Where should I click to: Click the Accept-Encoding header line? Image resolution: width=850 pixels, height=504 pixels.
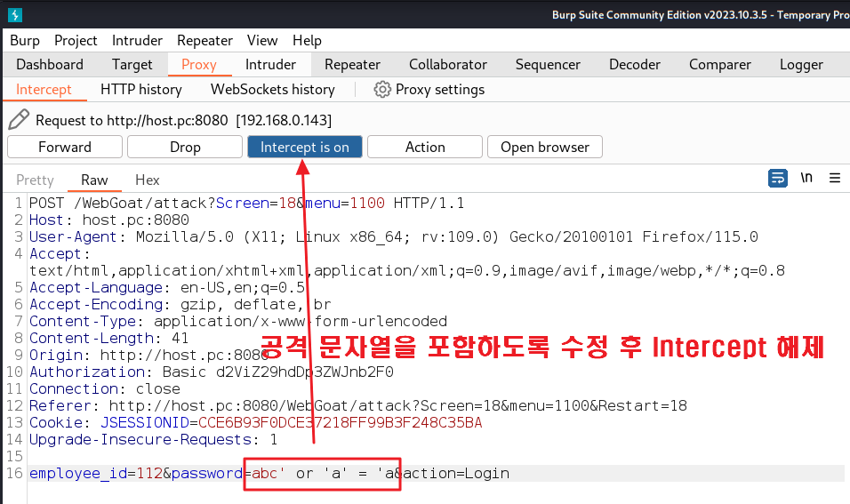point(180,305)
